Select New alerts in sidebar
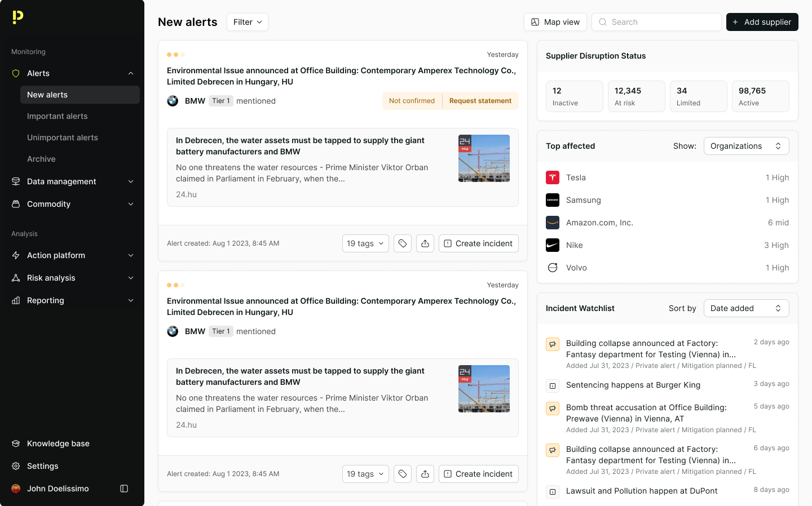 pos(80,95)
